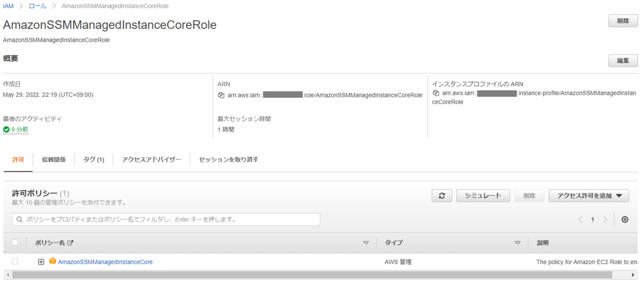Click the シミュレート button

click(x=483, y=196)
